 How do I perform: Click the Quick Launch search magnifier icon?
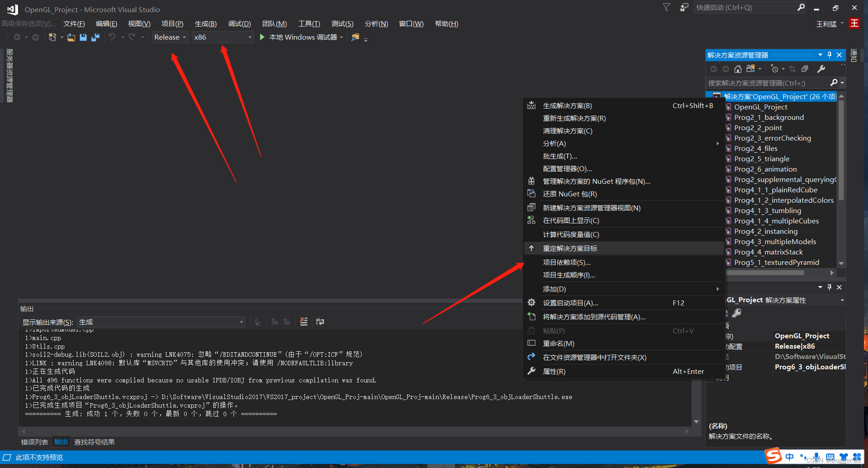(x=801, y=7)
